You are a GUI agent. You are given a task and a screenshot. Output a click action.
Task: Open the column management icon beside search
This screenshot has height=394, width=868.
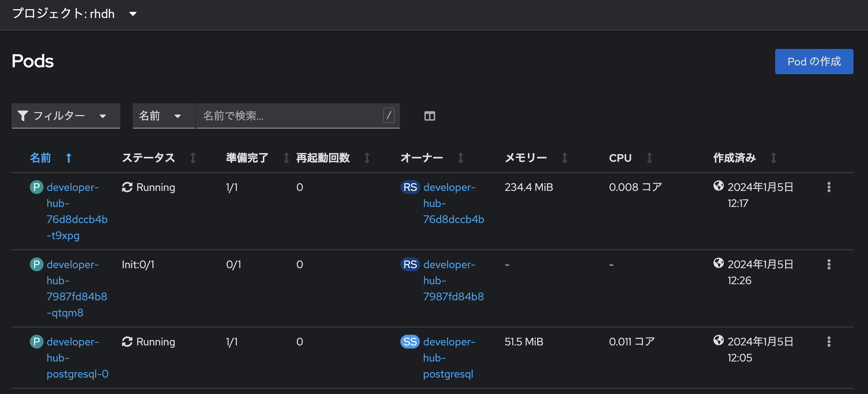pos(429,116)
